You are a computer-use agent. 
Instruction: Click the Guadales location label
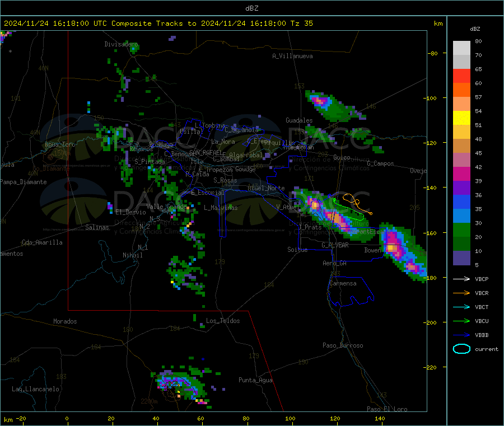(299, 120)
